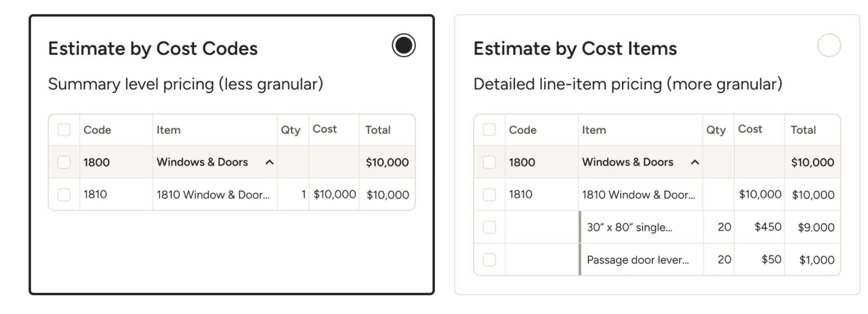Tick the header checkbox in Cost Codes table

64,130
